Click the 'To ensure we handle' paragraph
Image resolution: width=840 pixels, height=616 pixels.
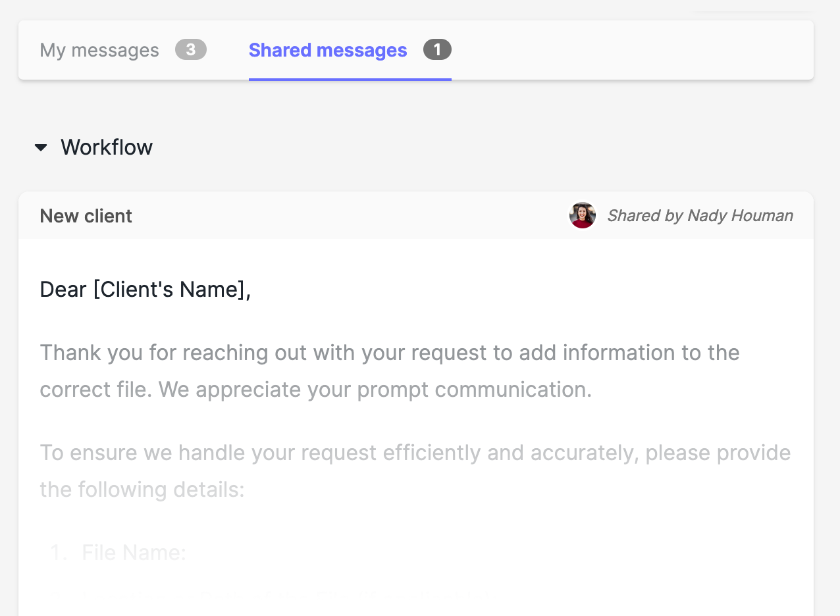(415, 453)
